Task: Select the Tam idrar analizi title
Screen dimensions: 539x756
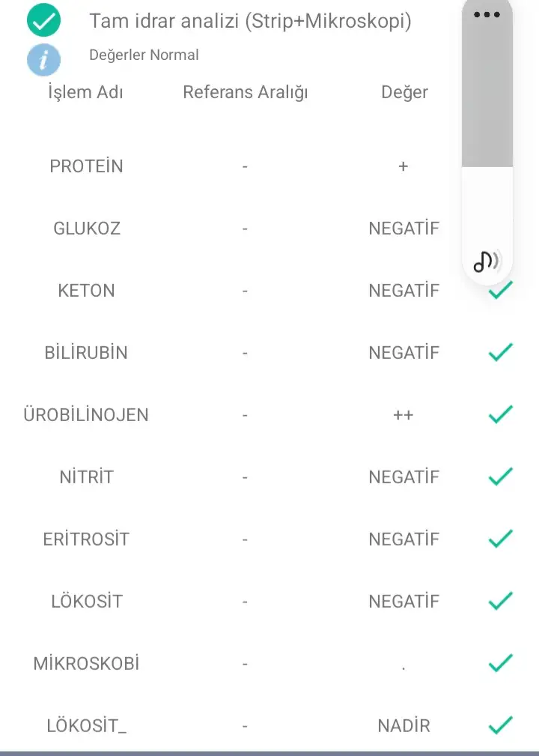Action: click(x=251, y=21)
